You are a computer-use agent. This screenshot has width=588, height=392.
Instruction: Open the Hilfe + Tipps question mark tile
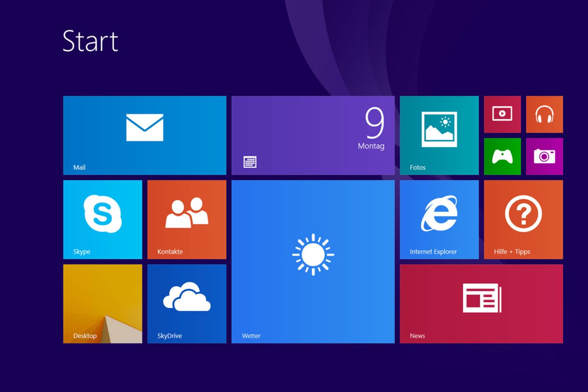click(523, 219)
